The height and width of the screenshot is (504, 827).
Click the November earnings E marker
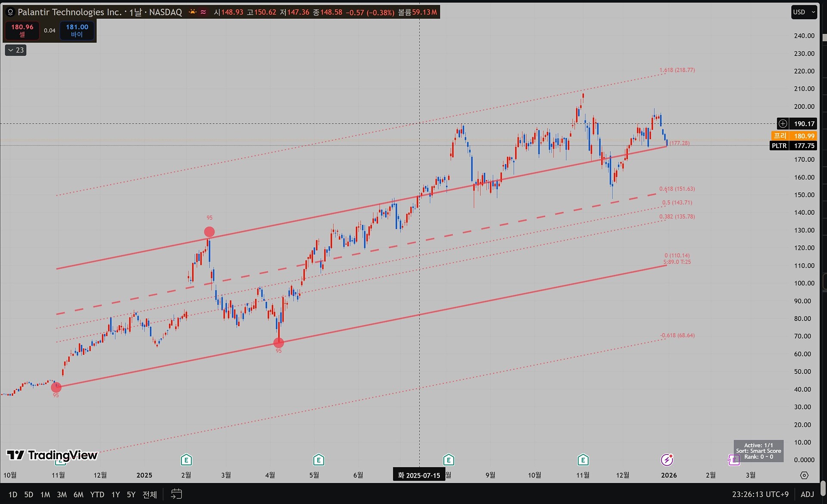tap(583, 460)
